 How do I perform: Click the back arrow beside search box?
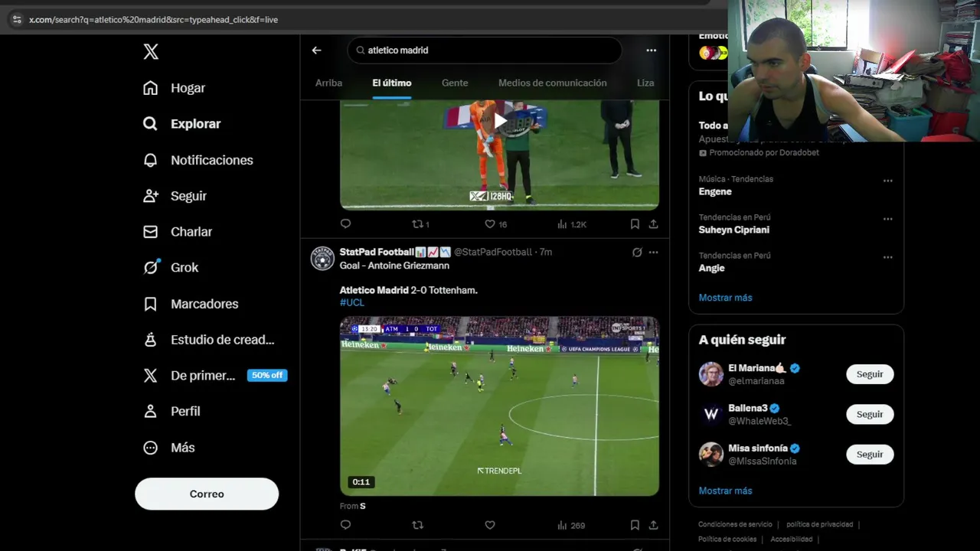317,51
